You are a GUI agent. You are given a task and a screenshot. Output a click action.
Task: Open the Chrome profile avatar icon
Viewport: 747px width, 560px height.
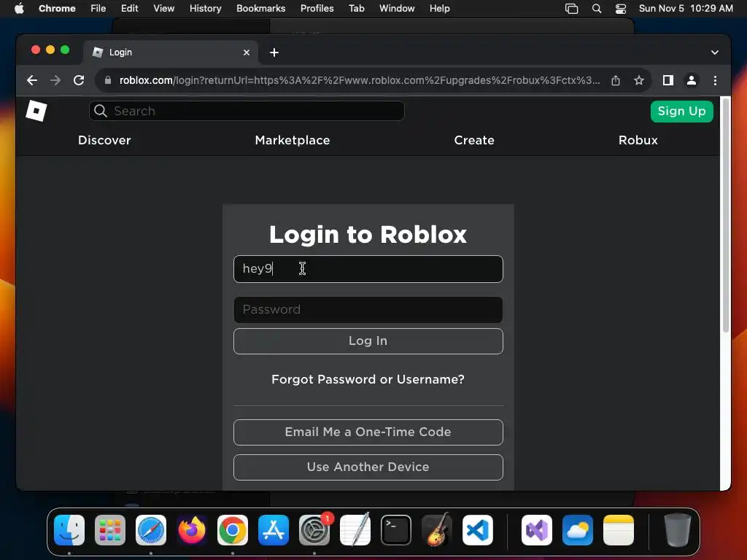[x=692, y=80]
